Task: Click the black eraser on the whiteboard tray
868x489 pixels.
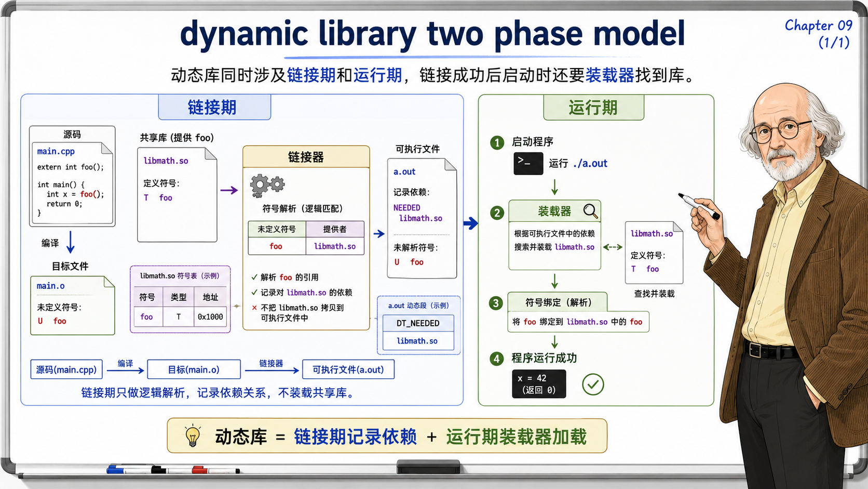Action: pyautogui.click(x=428, y=467)
